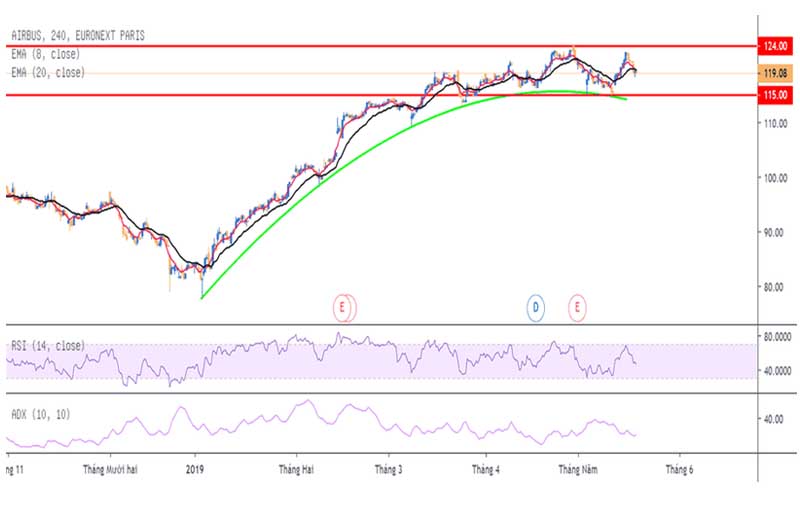Click the E earnings marker near Tháng Năm

(x=577, y=308)
